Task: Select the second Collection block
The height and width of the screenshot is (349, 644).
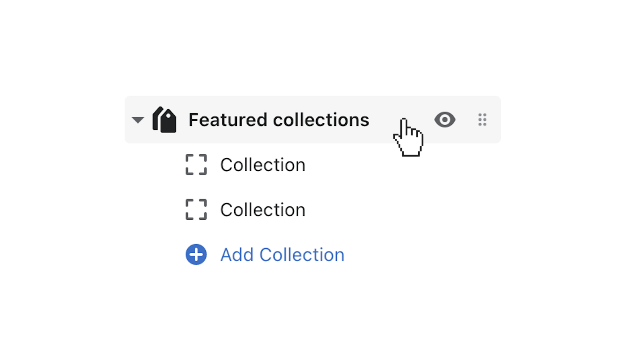Action: coord(262,210)
